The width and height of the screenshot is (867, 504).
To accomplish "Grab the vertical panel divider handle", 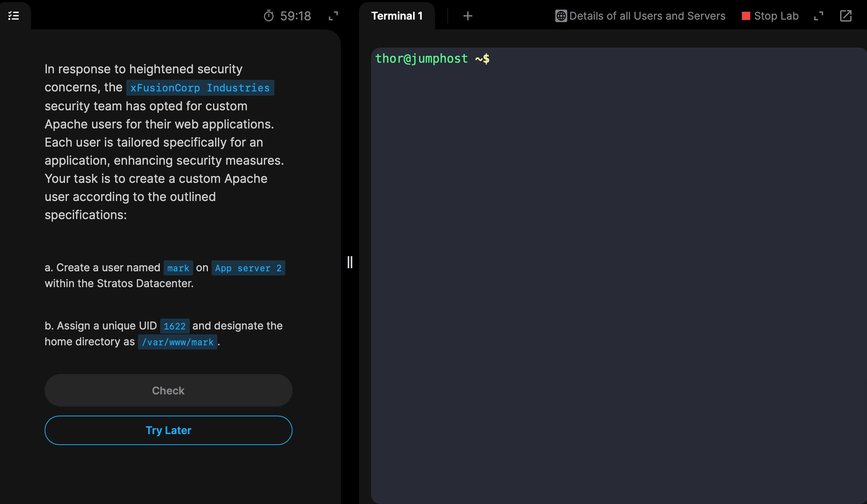I will (x=350, y=262).
